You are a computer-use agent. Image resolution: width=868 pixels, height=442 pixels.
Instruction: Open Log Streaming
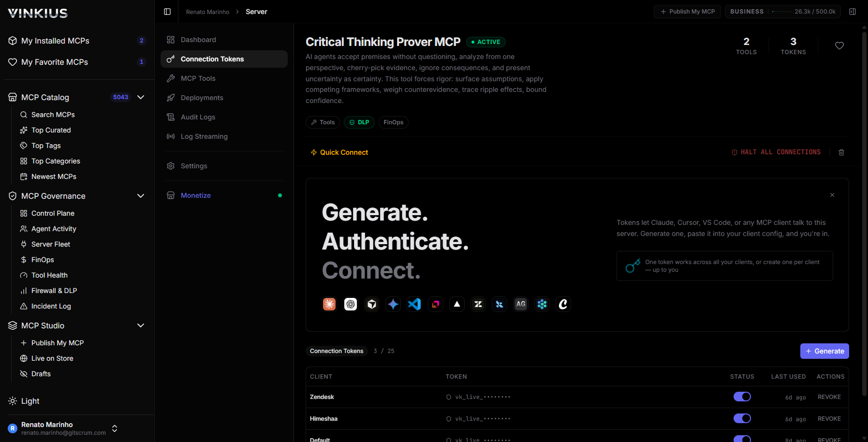pyautogui.click(x=224, y=136)
